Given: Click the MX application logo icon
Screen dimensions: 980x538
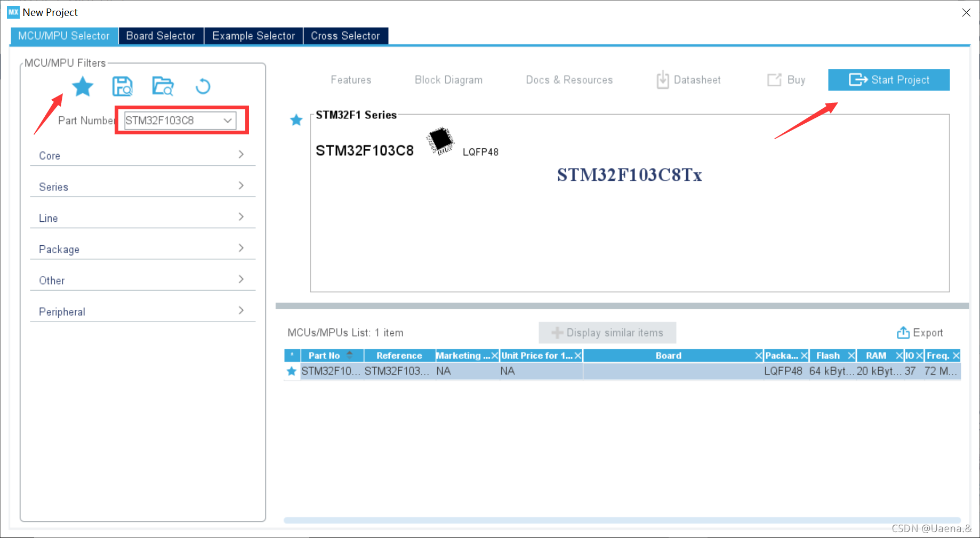Looking at the screenshot, I should 13,12.
